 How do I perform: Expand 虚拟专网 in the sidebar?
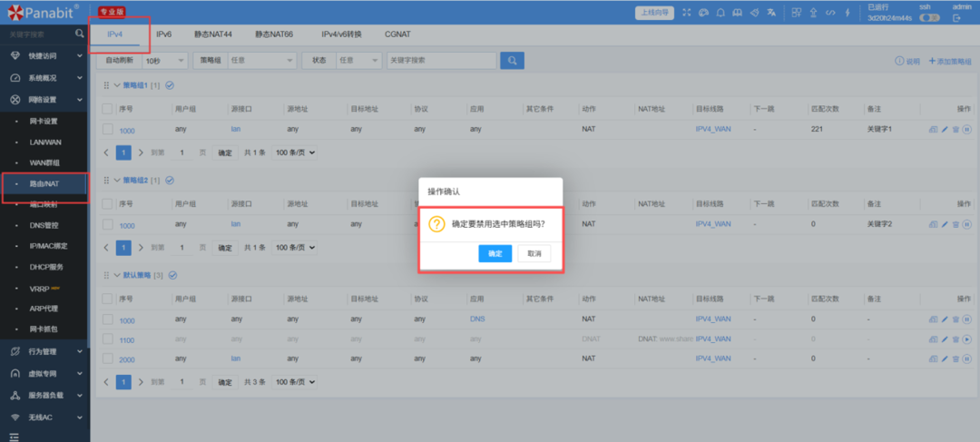45,373
